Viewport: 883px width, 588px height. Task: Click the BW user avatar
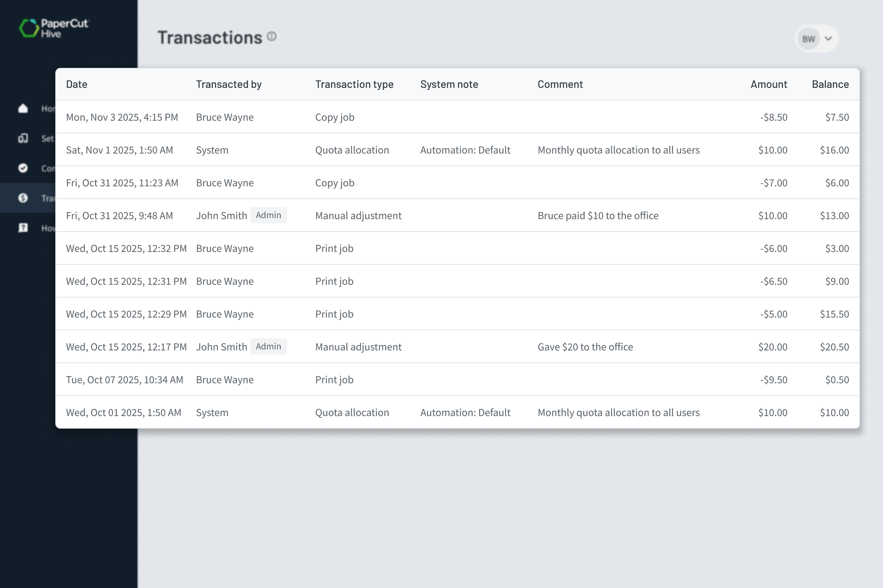[809, 38]
